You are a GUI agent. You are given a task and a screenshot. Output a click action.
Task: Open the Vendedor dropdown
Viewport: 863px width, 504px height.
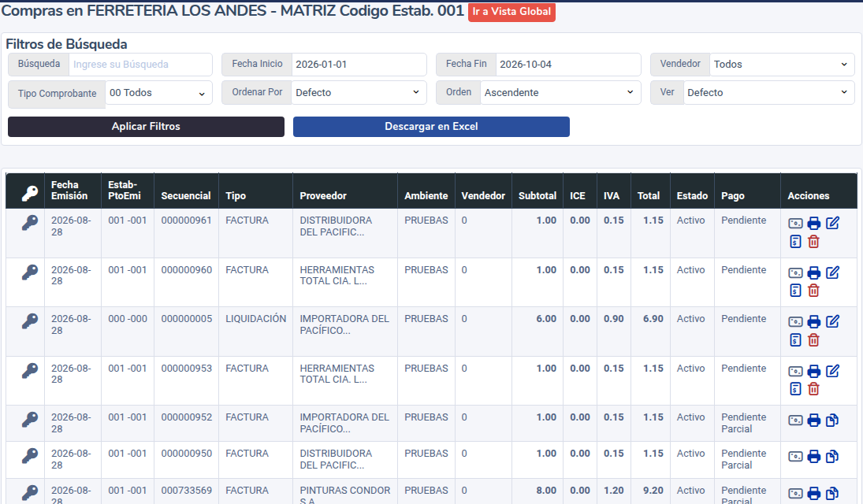tap(782, 65)
